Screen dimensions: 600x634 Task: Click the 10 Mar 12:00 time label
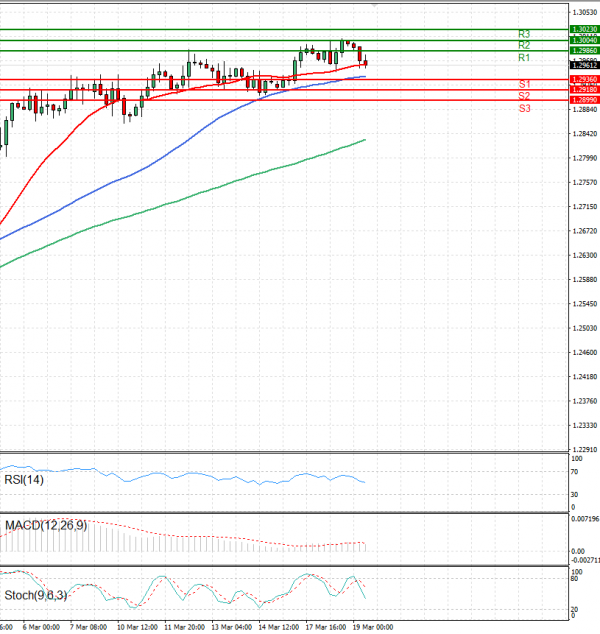[137, 627]
